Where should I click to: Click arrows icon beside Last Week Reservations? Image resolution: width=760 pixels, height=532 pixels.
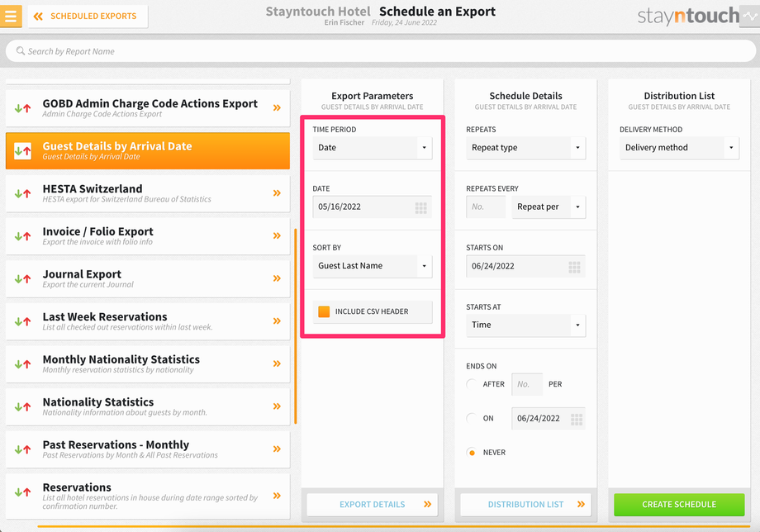(x=23, y=321)
